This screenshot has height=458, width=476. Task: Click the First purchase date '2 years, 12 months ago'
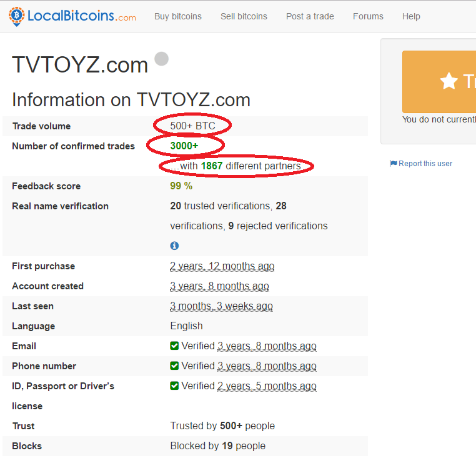click(222, 266)
